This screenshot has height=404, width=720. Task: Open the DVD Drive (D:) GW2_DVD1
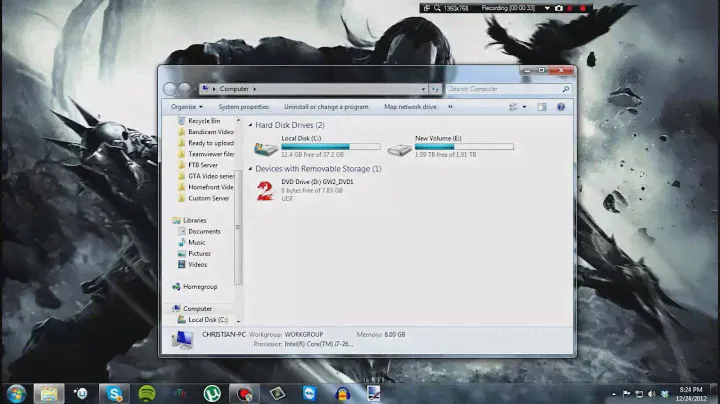tap(265, 190)
